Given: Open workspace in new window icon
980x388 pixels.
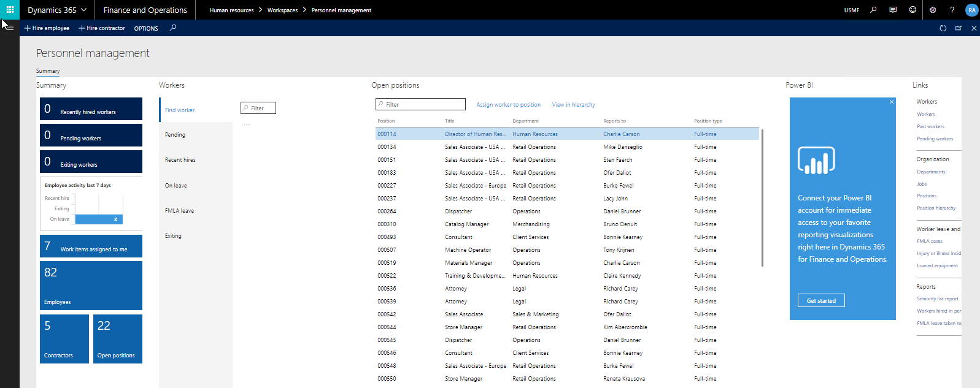Looking at the screenshot, I should click(x=959, y=28).
